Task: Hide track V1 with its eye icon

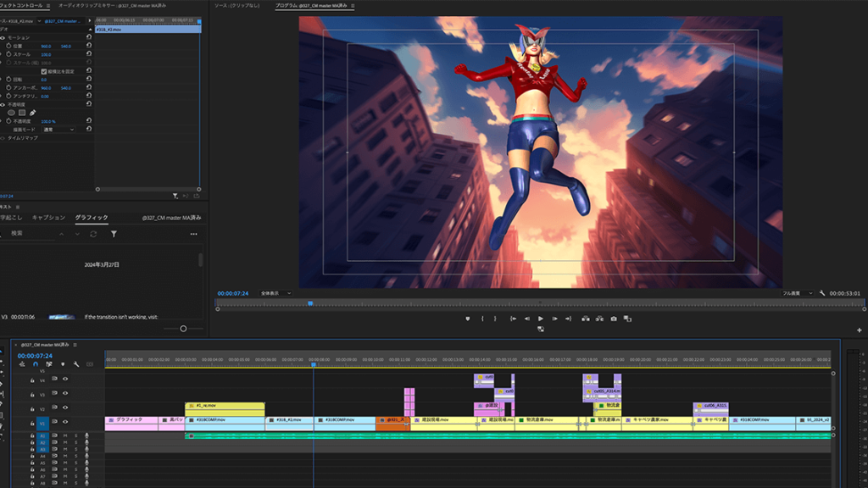Action: click(x=65, y=423)
